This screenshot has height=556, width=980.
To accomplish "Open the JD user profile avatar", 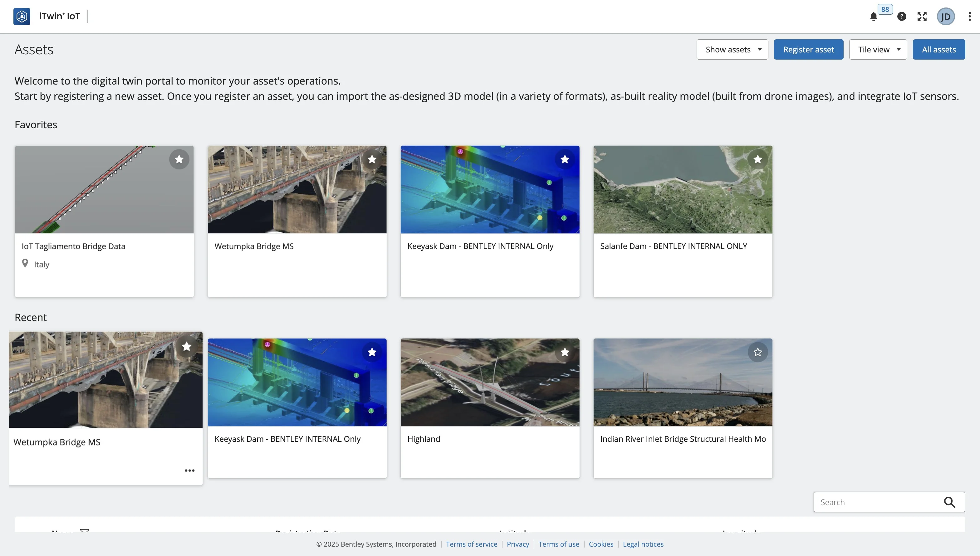I will (x=946, y=17).
